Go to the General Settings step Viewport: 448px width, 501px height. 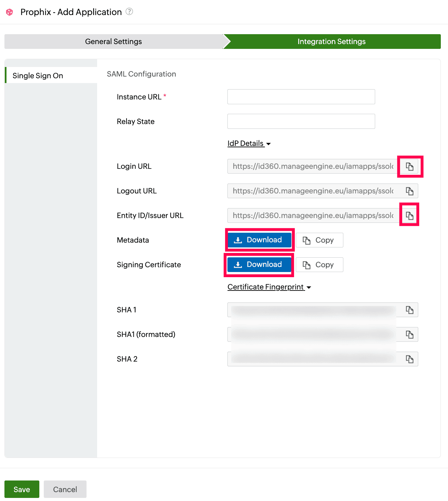(114, 42)
